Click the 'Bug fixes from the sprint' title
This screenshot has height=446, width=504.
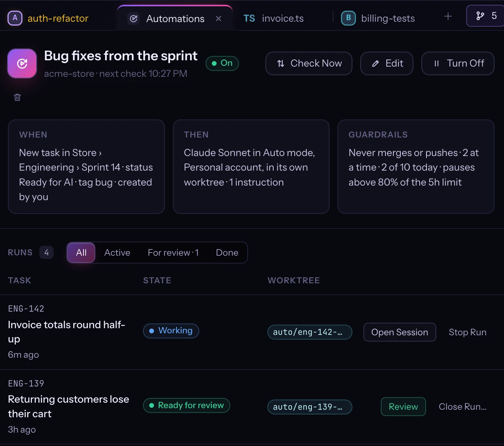tap(120, 56)
